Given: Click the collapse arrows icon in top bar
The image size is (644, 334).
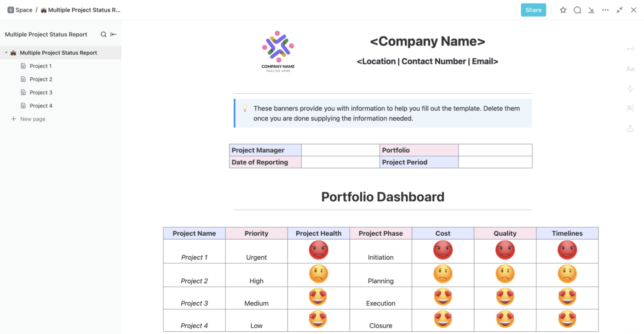Looking at the screenshot, I should [620, 10].
